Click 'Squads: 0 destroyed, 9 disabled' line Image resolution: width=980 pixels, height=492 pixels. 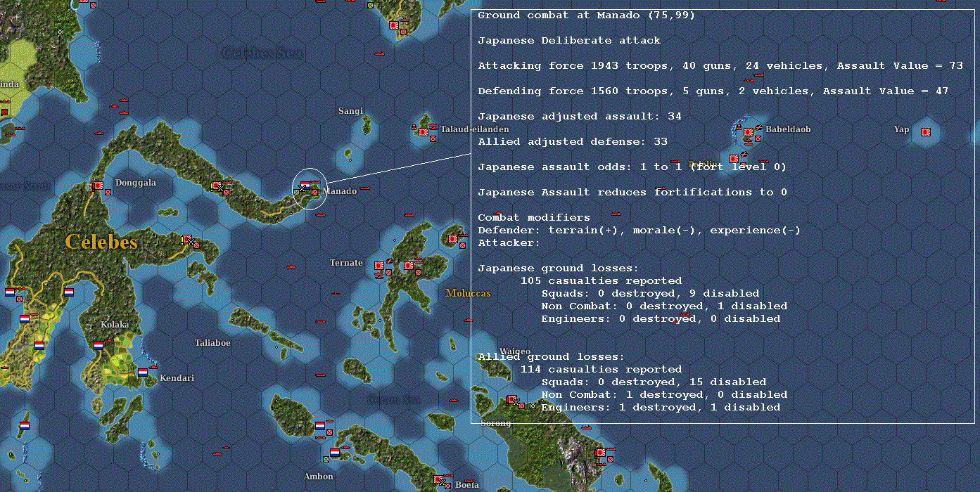tap(650, 294)
